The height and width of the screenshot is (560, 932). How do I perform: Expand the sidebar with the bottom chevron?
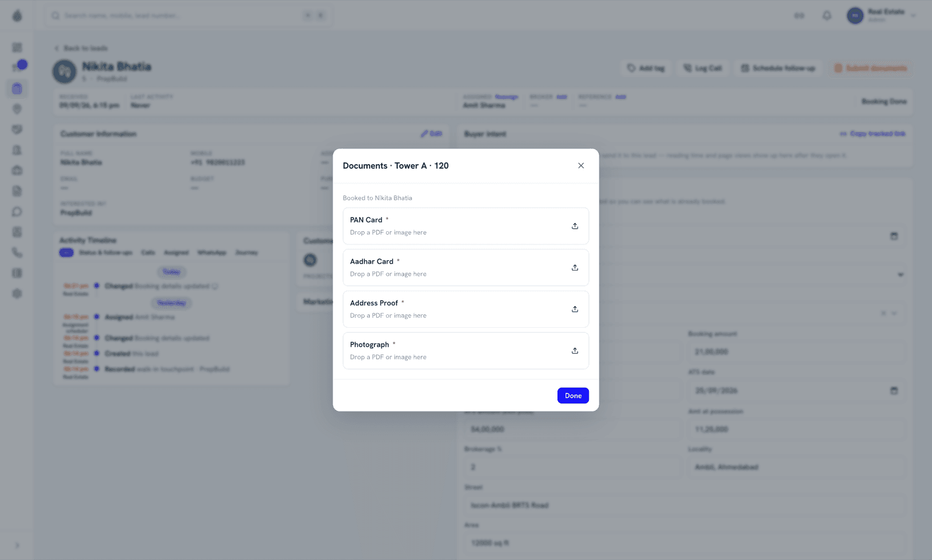coord(17,545)
